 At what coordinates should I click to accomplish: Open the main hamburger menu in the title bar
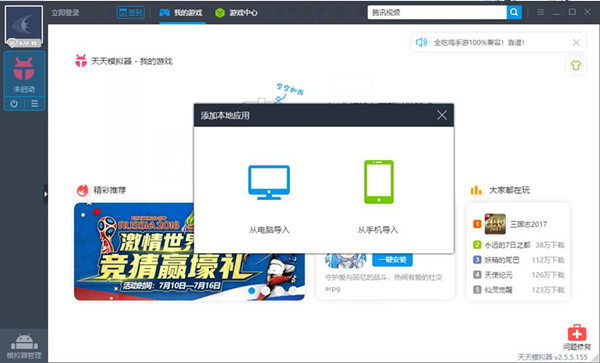coord(540,12)
